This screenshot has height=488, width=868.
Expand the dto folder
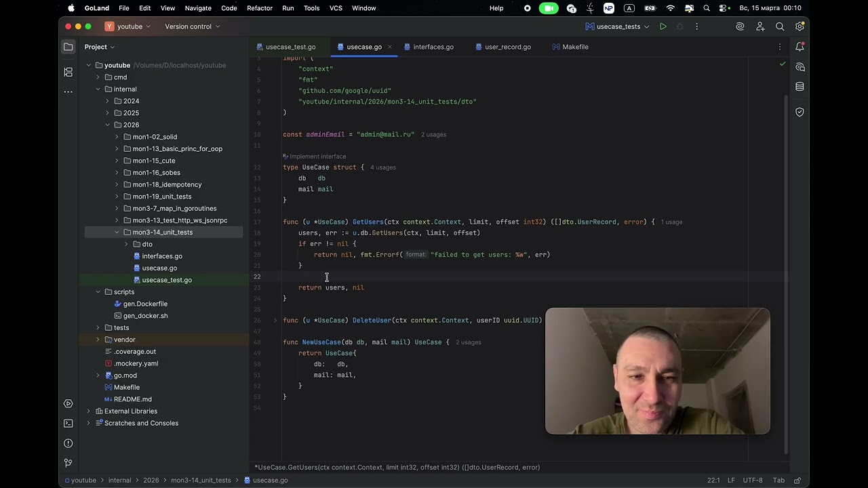[126, 244]
